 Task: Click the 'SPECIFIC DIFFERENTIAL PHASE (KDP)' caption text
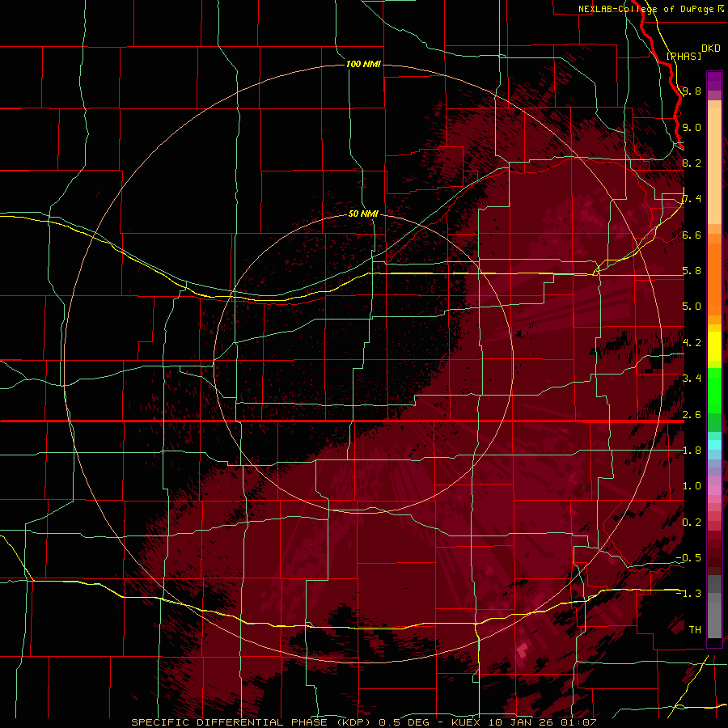[x=250, y=722]
